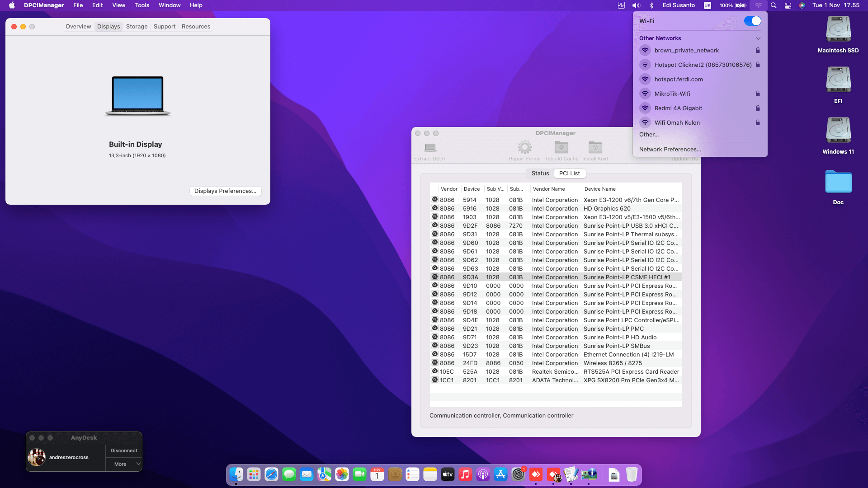
Task: Click the Repair Perms gear icon
Action: click(524, 147)
